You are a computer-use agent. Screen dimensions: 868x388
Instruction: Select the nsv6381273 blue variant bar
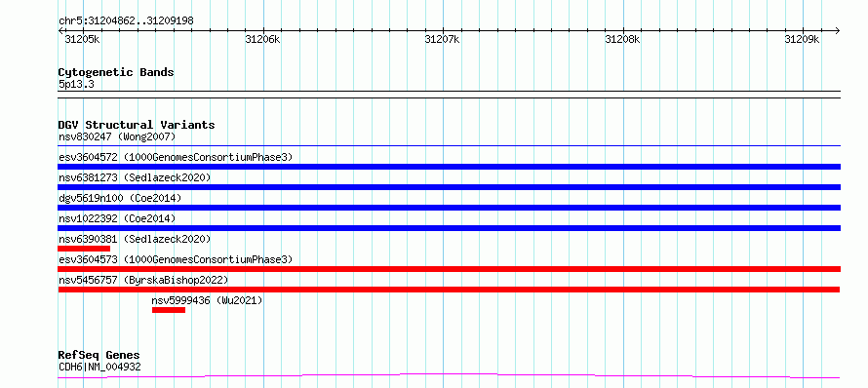pyautogui.click(x=449, y=187)
